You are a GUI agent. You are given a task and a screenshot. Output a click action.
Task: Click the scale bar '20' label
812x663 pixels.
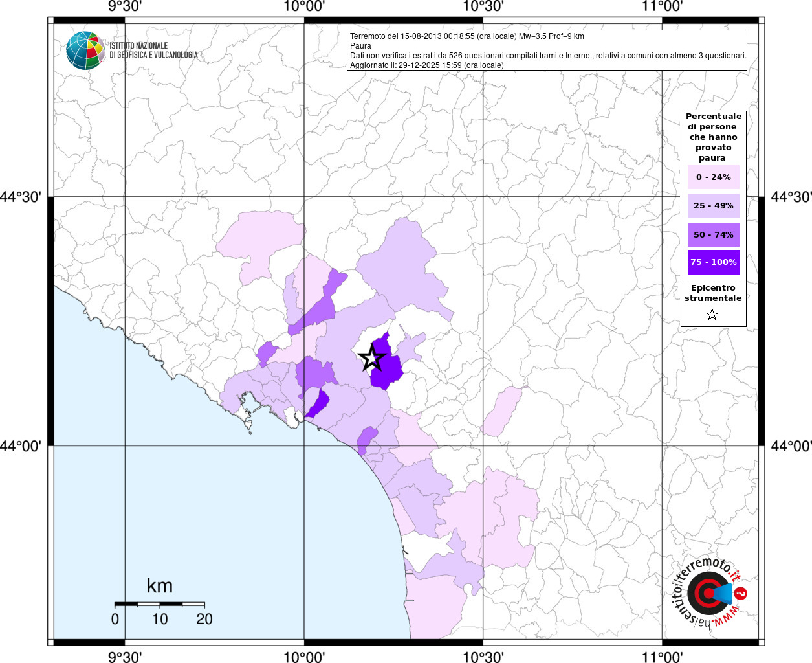(204, 619)
